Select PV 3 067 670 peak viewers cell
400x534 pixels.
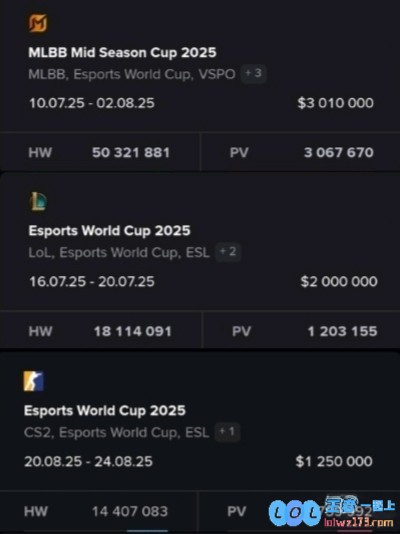tap(301, 152)
